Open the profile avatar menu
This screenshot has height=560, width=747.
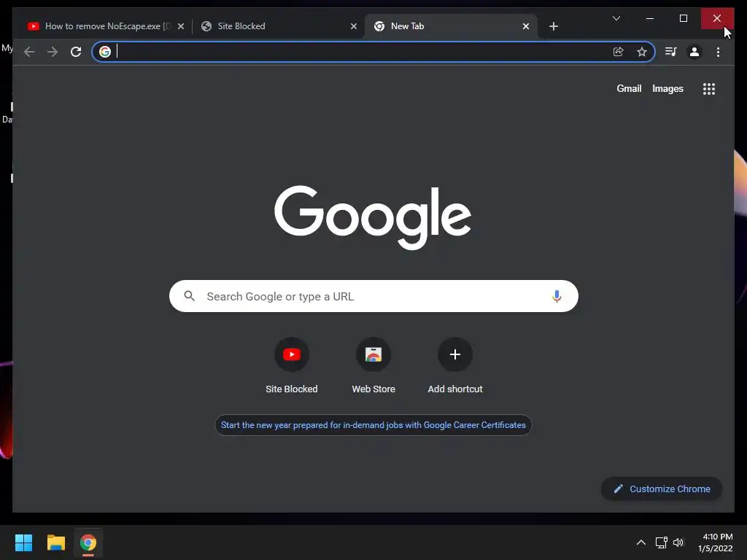pos(694,52)
